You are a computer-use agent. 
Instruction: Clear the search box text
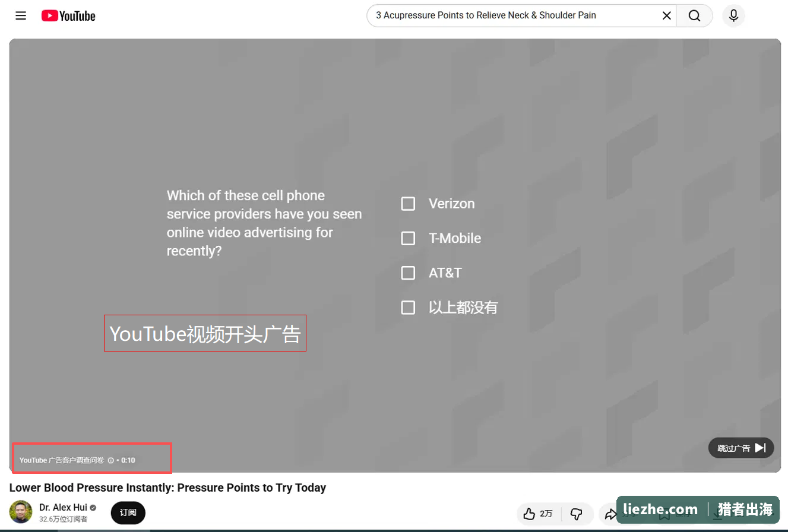pos(667,15)
